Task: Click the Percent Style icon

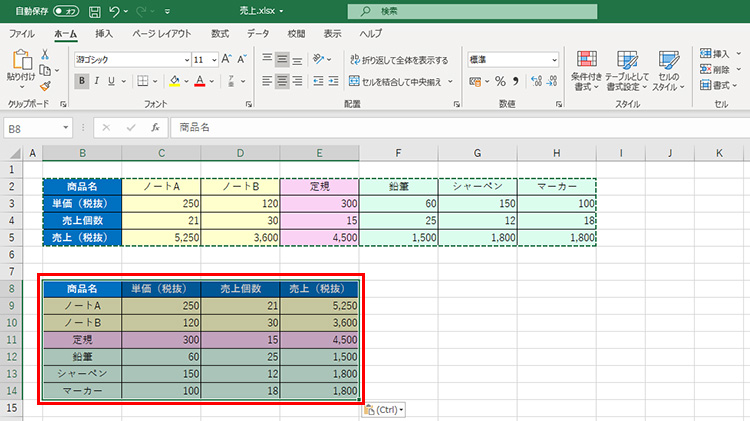Action: click(x=500, y=81)
